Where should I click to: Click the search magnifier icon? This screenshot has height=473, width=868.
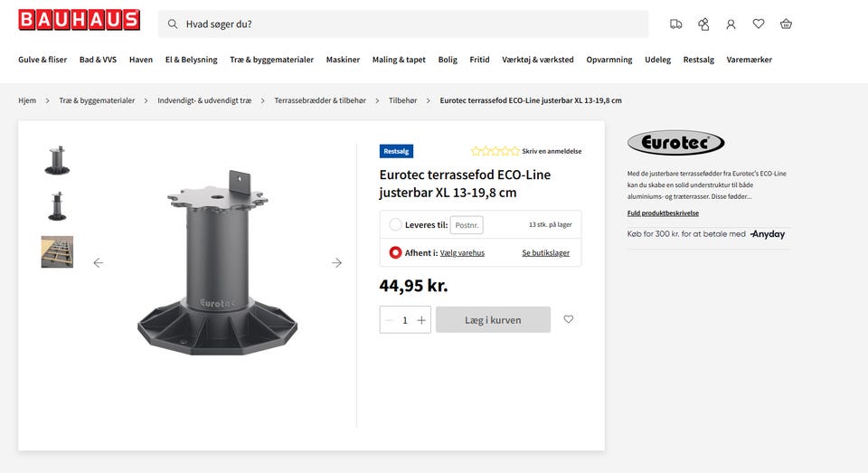(173, 24)
